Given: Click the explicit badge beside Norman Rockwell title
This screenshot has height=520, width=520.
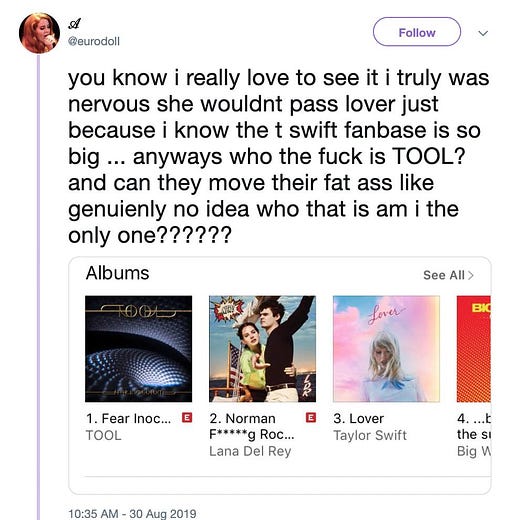Looking at the screenshot, I should 311,417.
